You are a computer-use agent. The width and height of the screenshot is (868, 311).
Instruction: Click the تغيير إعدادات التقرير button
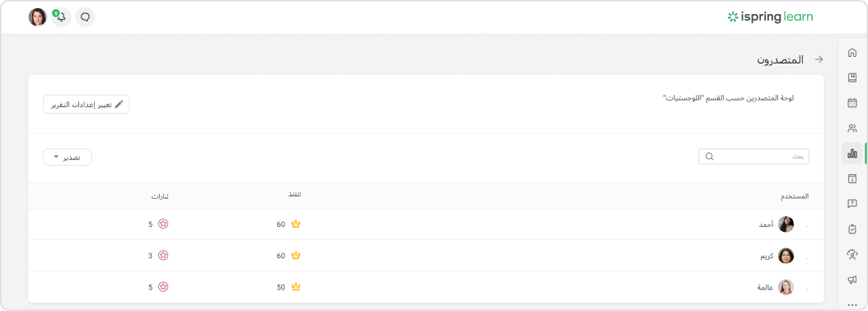point(87,104)
